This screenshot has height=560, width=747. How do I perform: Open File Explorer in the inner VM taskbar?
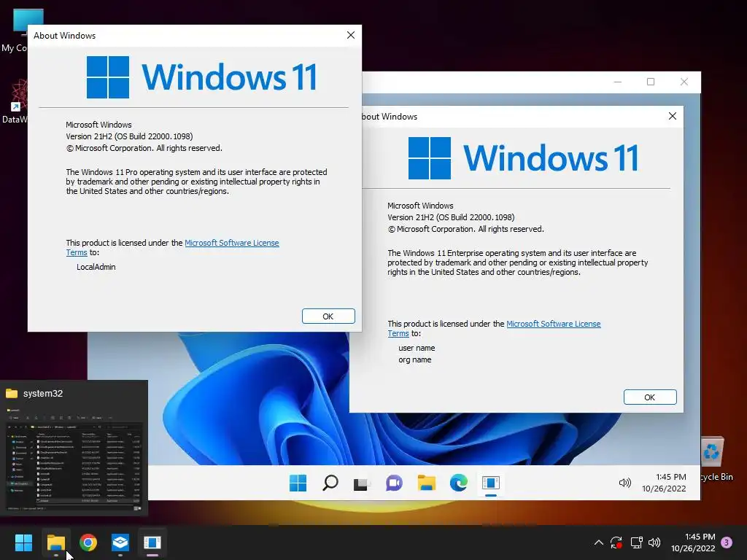pyautogui.click(x=426, y=483)
